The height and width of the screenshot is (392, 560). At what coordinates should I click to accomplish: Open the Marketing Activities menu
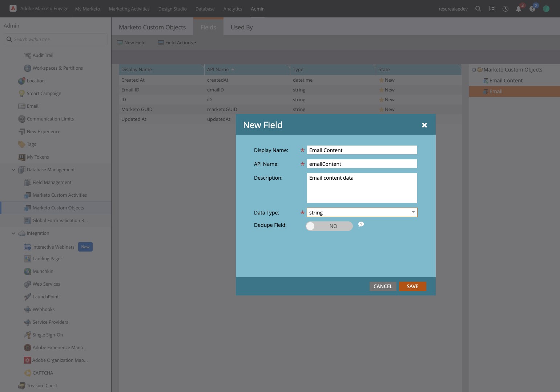129,9
